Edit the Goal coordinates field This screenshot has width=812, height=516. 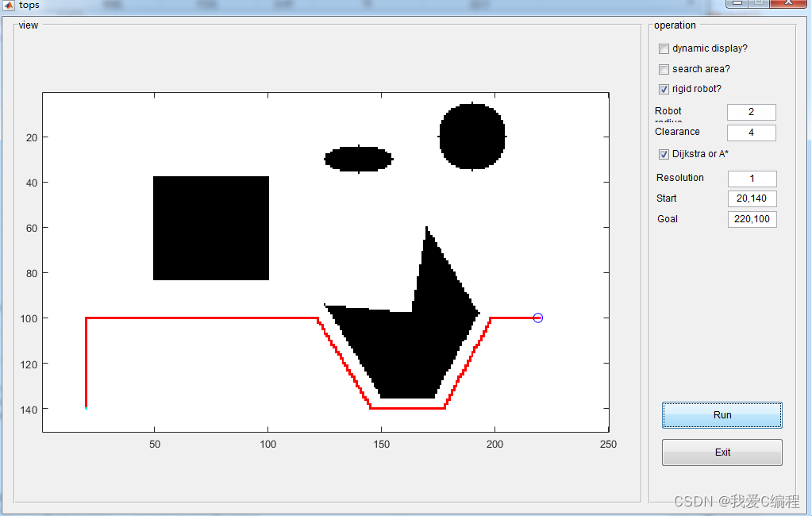752,219
